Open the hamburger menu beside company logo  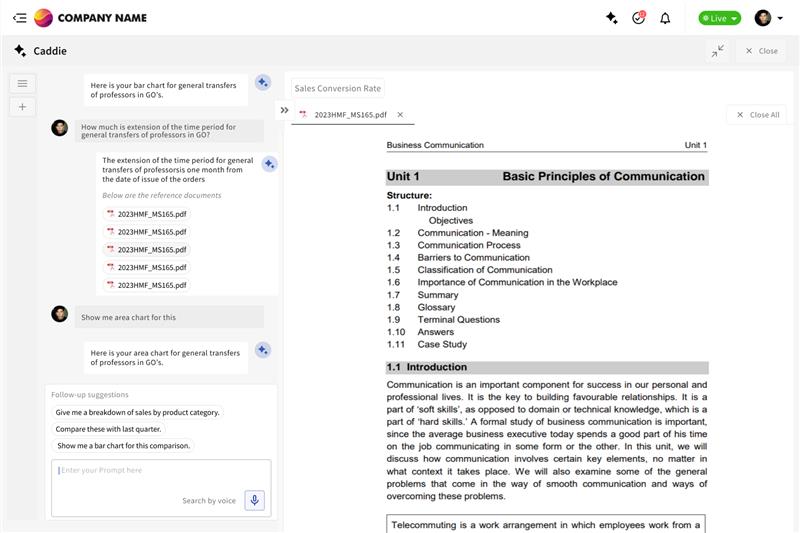click(20, 18)
